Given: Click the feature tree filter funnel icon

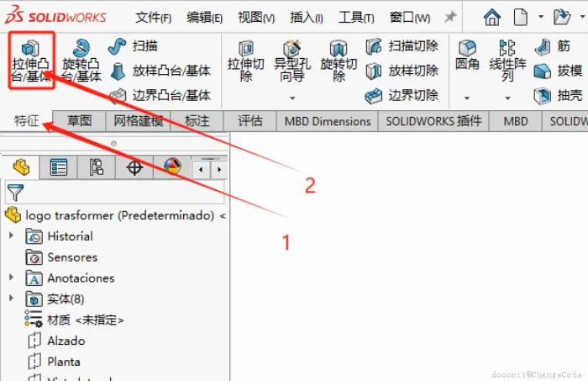Looking at the screenshot, I should (x=15, y=193).
